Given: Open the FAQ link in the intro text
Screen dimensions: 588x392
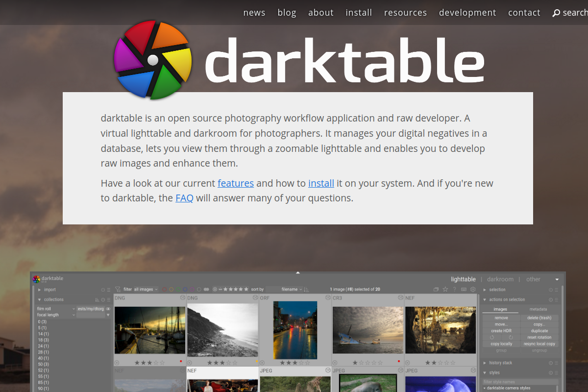Looking at the screenshot, I should click(184, 197).
